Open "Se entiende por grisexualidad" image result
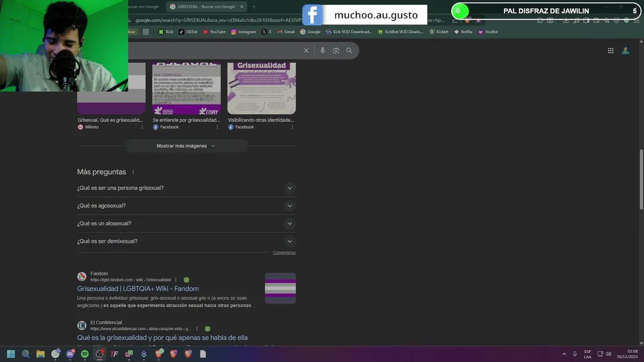The height and width of the screenshot is (362, 644). tap(186, 120)
